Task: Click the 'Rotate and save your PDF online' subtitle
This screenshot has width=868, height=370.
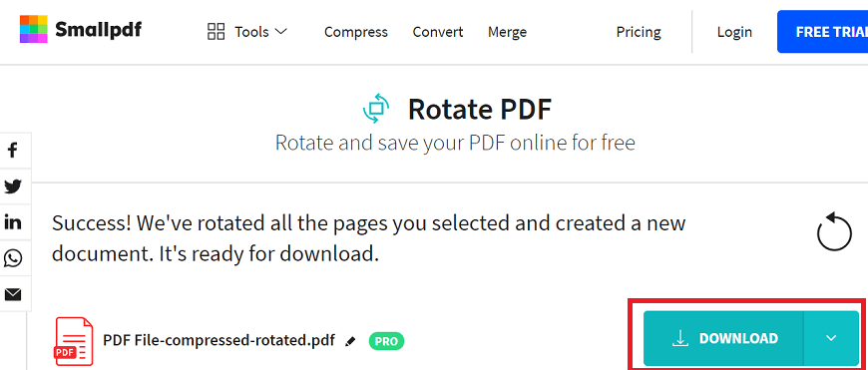Action: click(455, 143)
